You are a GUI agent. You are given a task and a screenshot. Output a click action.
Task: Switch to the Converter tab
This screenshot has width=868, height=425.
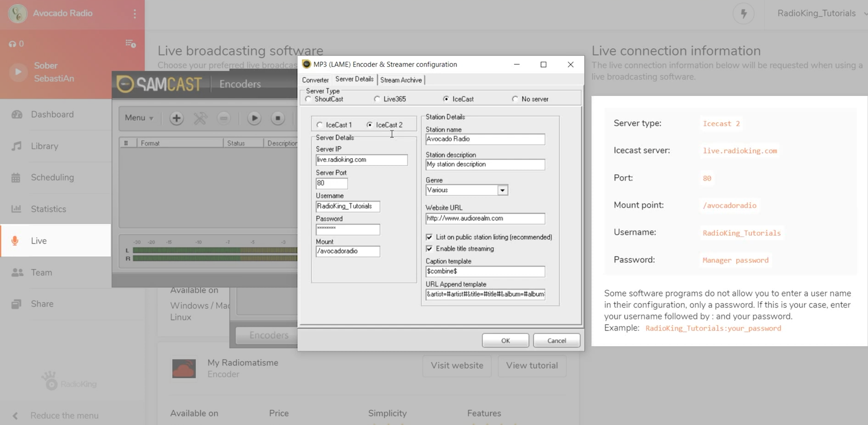[315, 80]
